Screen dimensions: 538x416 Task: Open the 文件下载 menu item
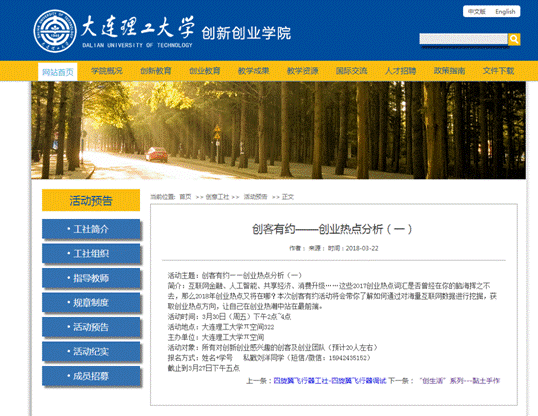499,71
